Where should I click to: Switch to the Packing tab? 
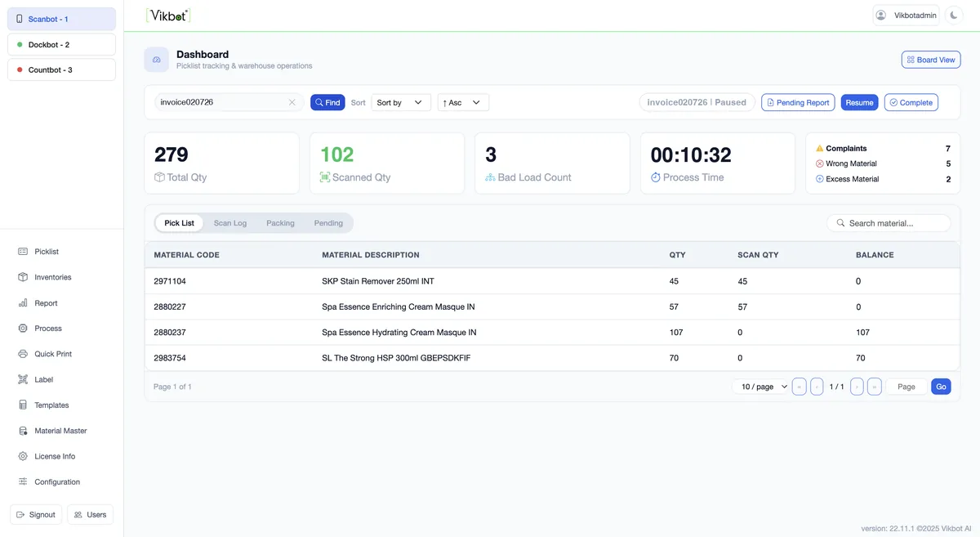280,223
